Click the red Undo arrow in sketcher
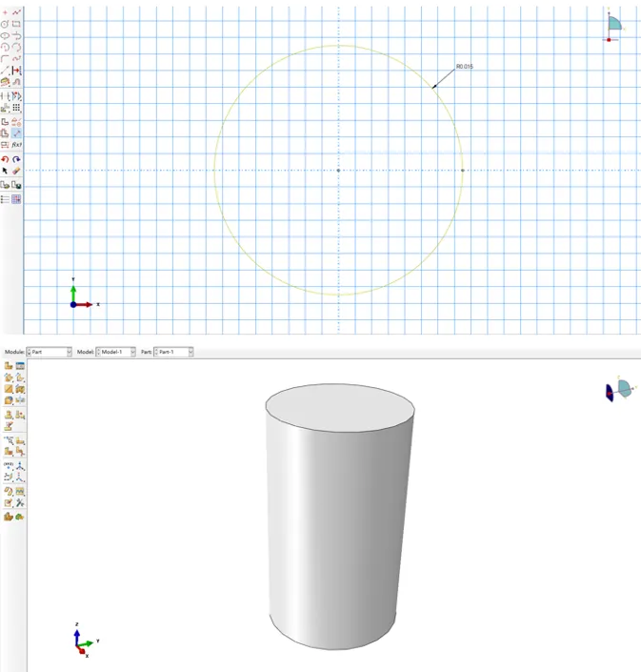Viewport: 641px width, 672px height. pyautogui.click(x=5, y=159)
